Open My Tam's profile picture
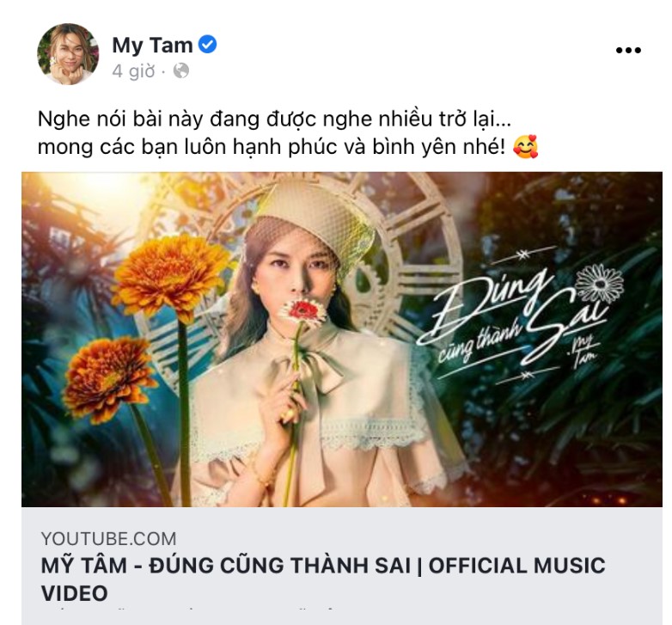The width and height of the screenshot is (672, 625). (x=68, y=54)
